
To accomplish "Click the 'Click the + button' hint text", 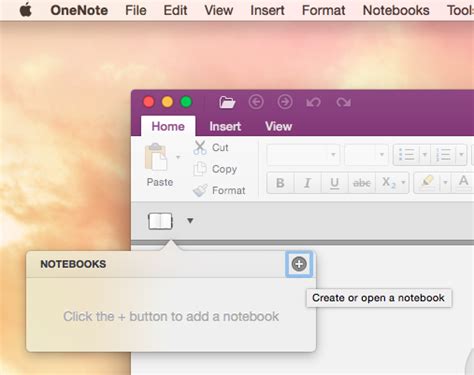I will 171,316.
